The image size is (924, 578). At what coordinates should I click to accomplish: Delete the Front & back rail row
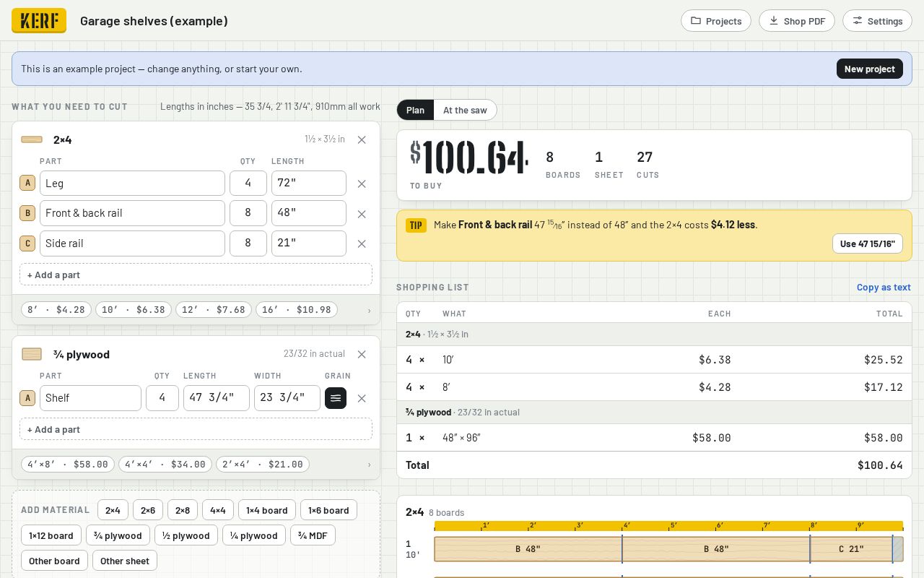click(362, 214)
